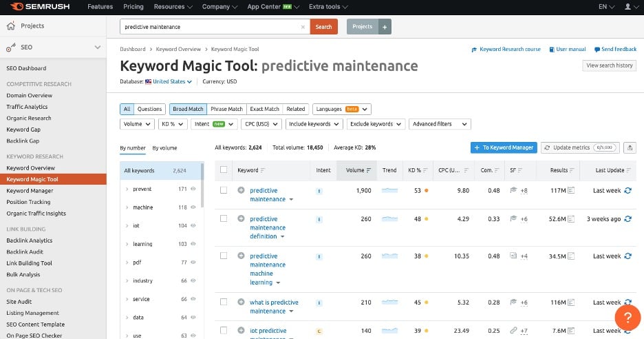Select the Phrase Match tab
Image resolution: width=644 pixels, height=339 pixels.
tap(227, 109)
